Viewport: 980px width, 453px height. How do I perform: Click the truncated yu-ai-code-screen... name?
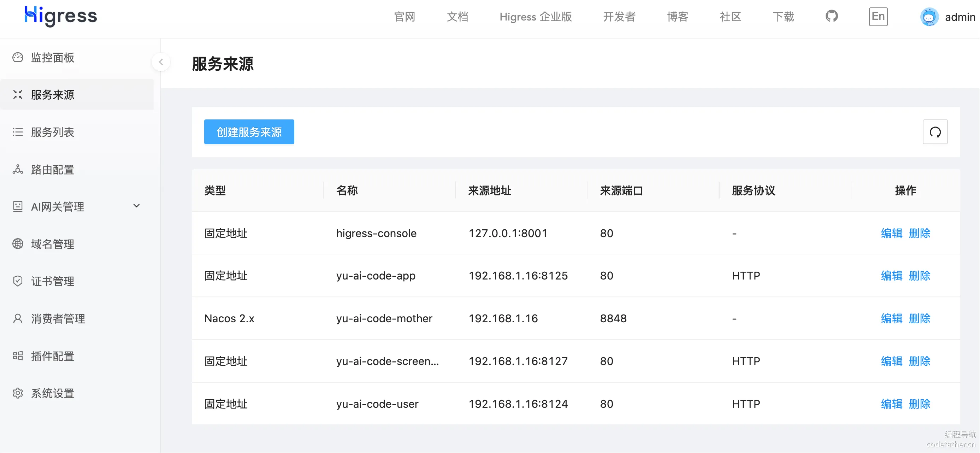click(x=388, y=361)
